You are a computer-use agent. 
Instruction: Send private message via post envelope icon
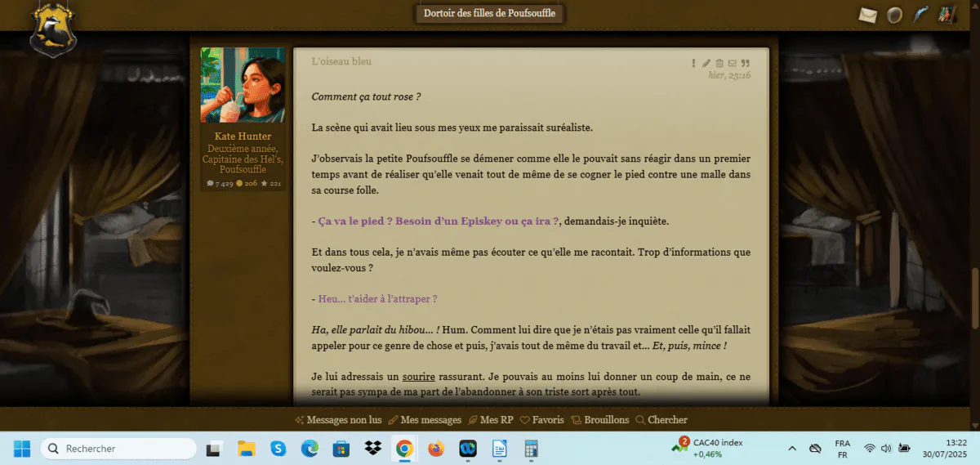pyautogui.click(x=732, y=63)
